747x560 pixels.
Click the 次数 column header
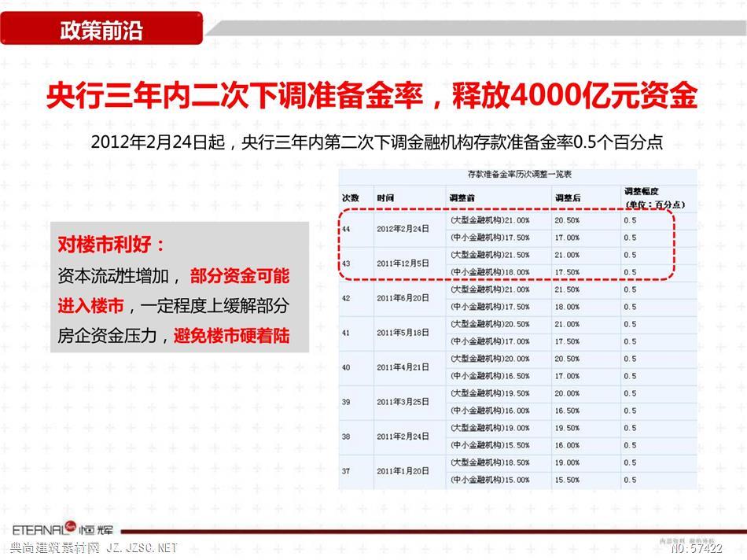350,197
